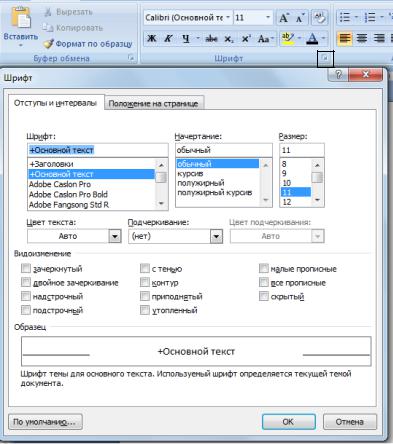Open the ribbon font name dropdown
This screenshot has height=444, width=393.
(x=228, y=17)
